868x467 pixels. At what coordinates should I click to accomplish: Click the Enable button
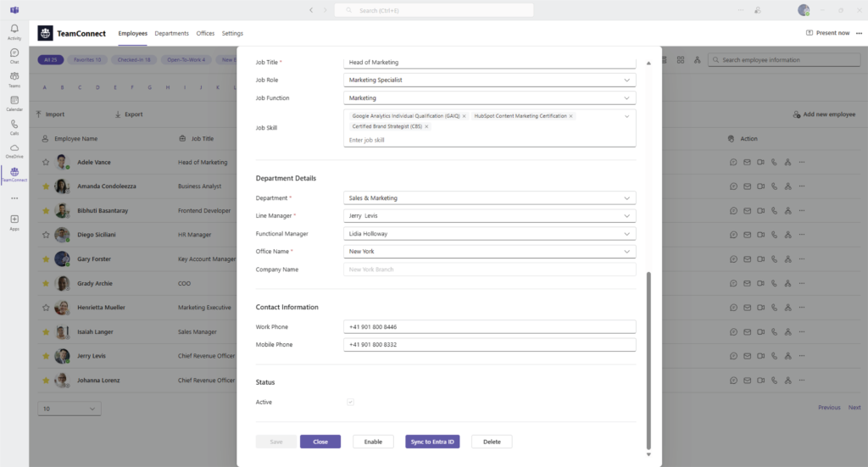click(373, 442)
